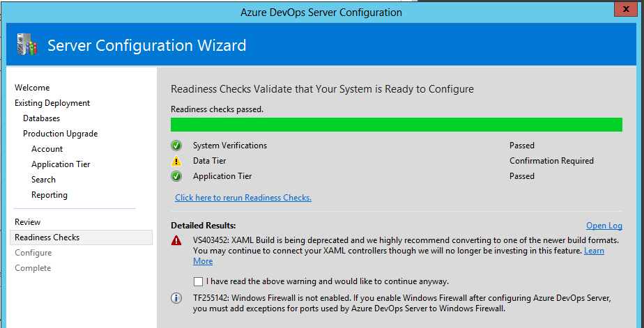
Task: Click the 'Detailed Results:' heading
Action: pyautogui.click(x=204, y=226)
